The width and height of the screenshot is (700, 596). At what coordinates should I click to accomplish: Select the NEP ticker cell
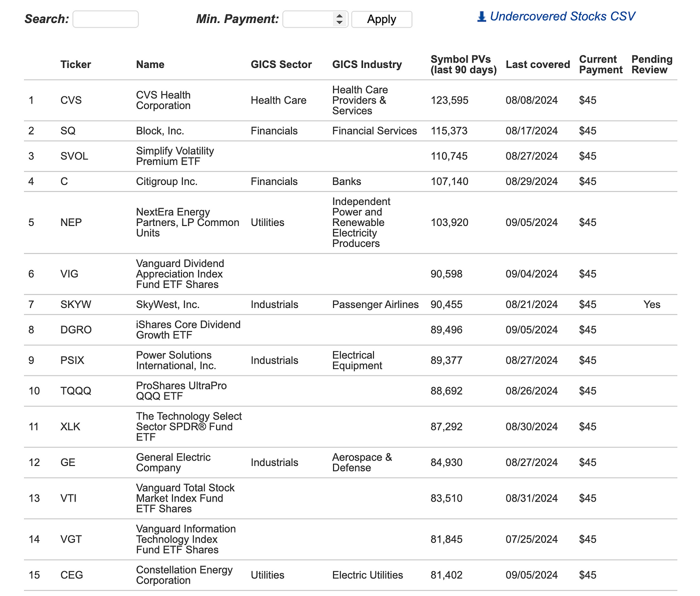[71, 222]
